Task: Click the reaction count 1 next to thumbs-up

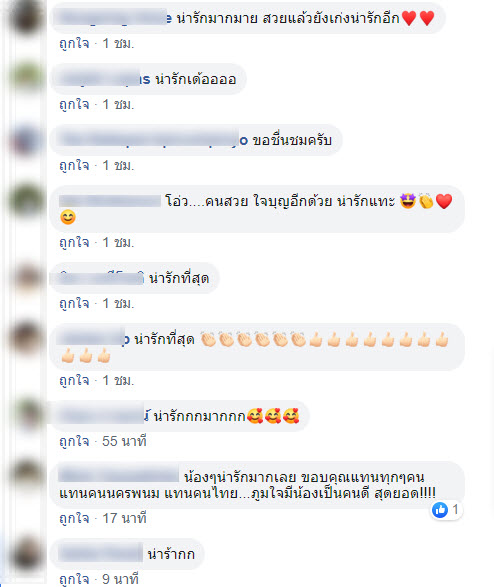Action: click(455, 510)
